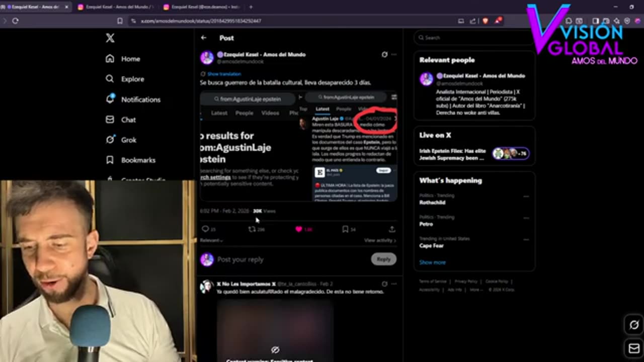Click avatar of No Les Importamos reply

tap(207, 287)
